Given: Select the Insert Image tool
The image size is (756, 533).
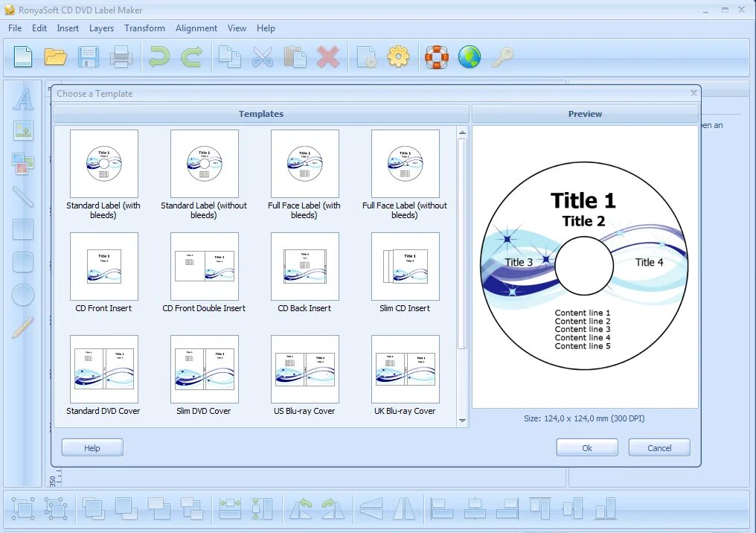Looking at the screenshot, I should pyautogui.click(x=23, y=131).
